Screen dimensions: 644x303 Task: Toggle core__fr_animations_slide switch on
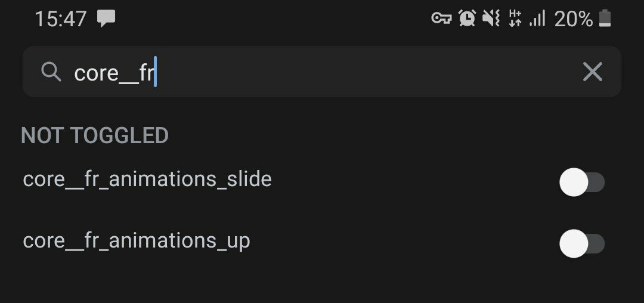(581, 183)
